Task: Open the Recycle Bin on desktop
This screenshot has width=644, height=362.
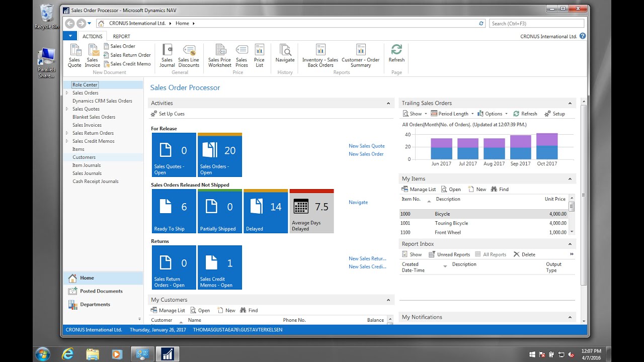Action: tap(46, 16)
